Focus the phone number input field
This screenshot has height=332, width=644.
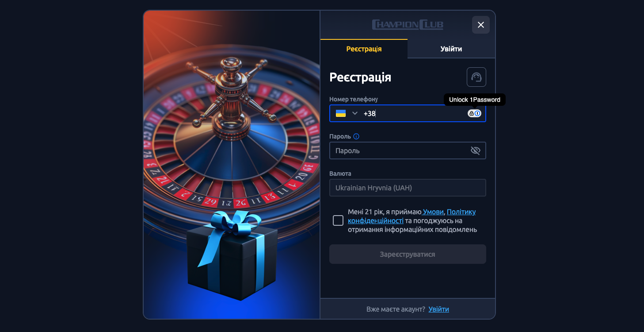point(408,113)
